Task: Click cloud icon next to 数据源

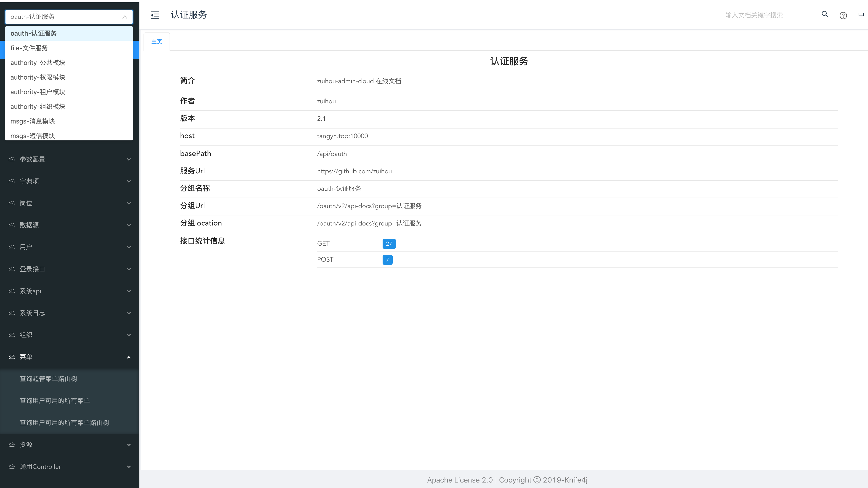Action: [x=12, y=225]
